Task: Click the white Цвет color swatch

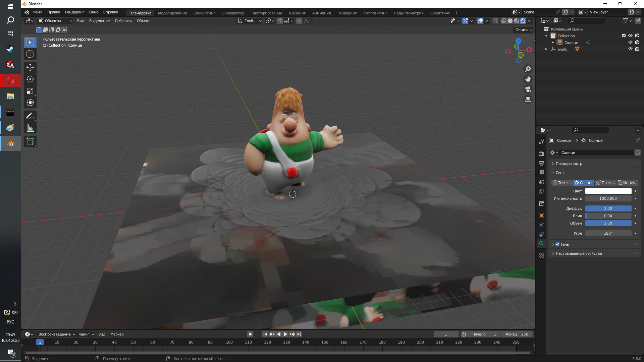Action: (608, 191)
